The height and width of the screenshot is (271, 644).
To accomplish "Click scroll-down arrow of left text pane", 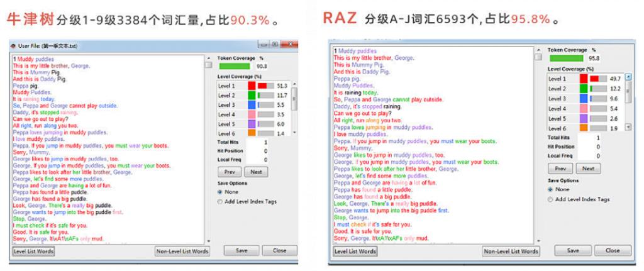I will pos(208,241).
